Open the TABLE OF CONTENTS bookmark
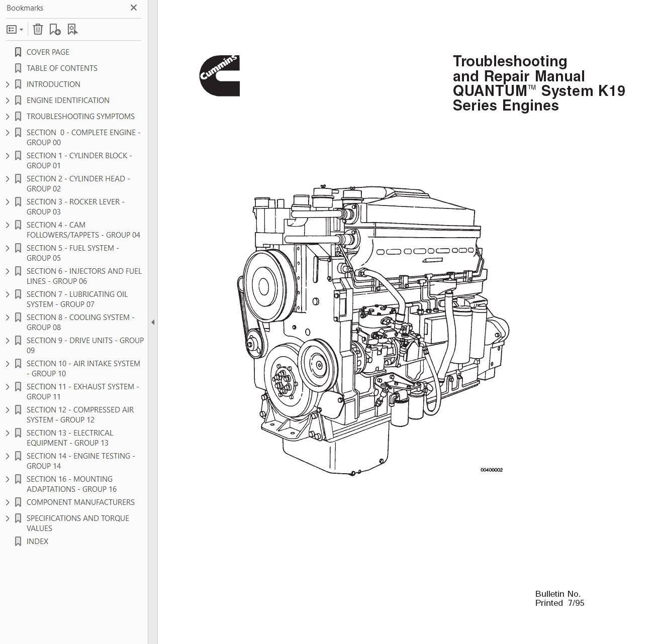Viewport: 657px width, 644px height. [x=62, y=68]
